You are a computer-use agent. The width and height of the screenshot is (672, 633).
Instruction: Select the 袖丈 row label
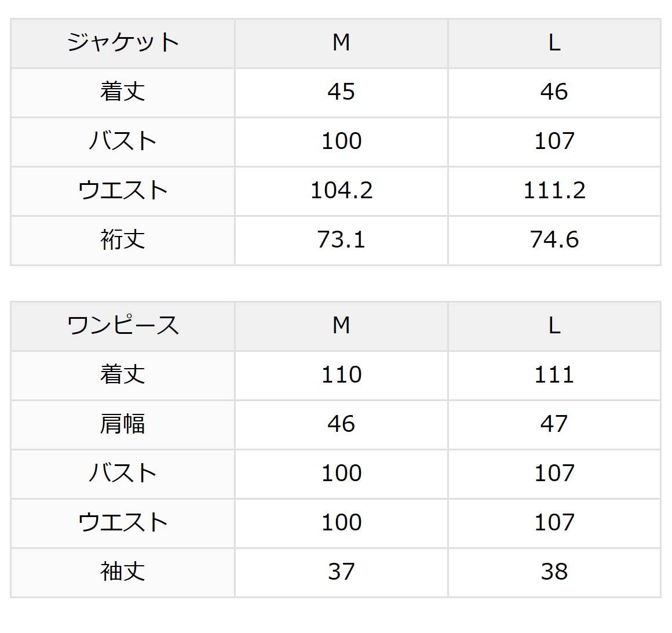click(x=123, y=572)
